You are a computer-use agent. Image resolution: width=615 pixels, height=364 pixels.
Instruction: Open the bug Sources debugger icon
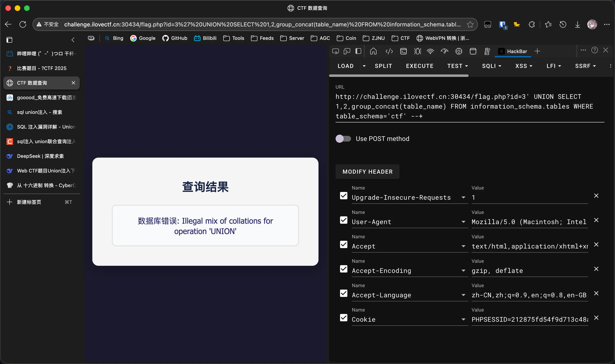[417, 51]
